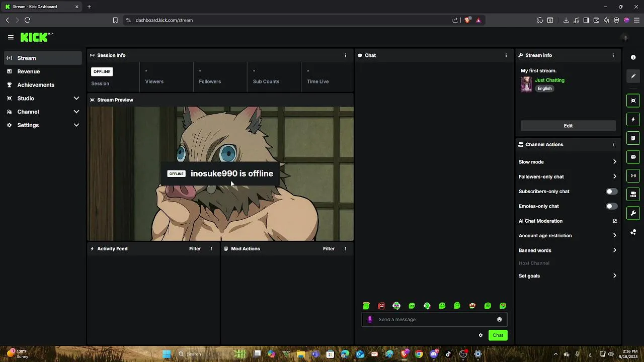Toggle the document widget icon in right toolbar
644x362 pixels.
[633, 138]
